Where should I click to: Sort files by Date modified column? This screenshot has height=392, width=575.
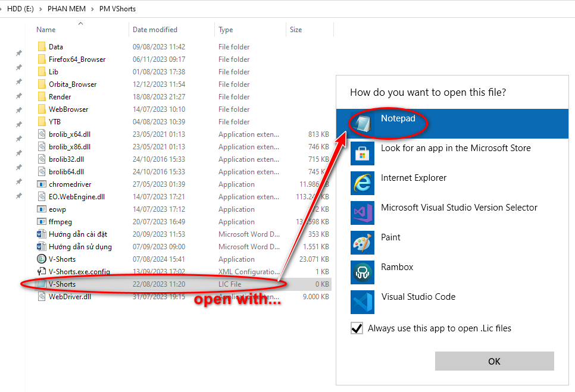155,30
